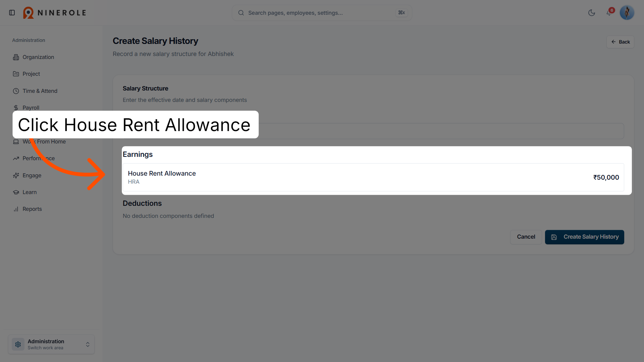The image size is (644, 362).
Task: Click the HRA code label
Action: point(133,182)
